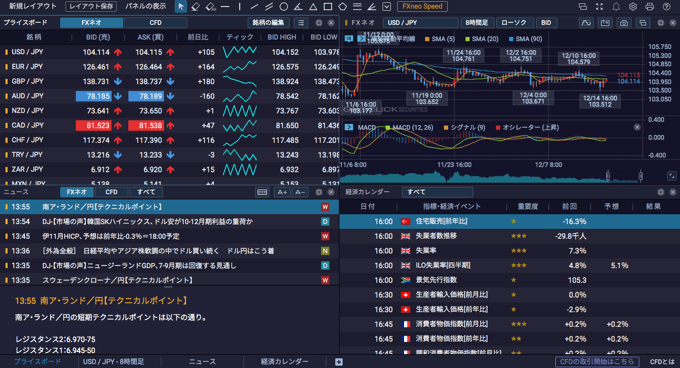
Task: Click the レイアウト保存 button
Action: tap(91, 7)
